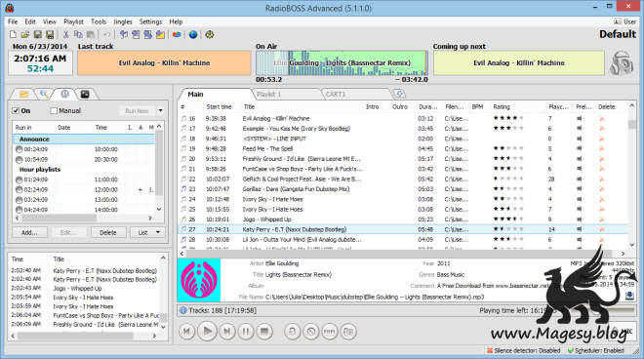644x359 pixels.
Task: Select track 20 Freshly Ground - I'd Like
Action: coord(403,159)
